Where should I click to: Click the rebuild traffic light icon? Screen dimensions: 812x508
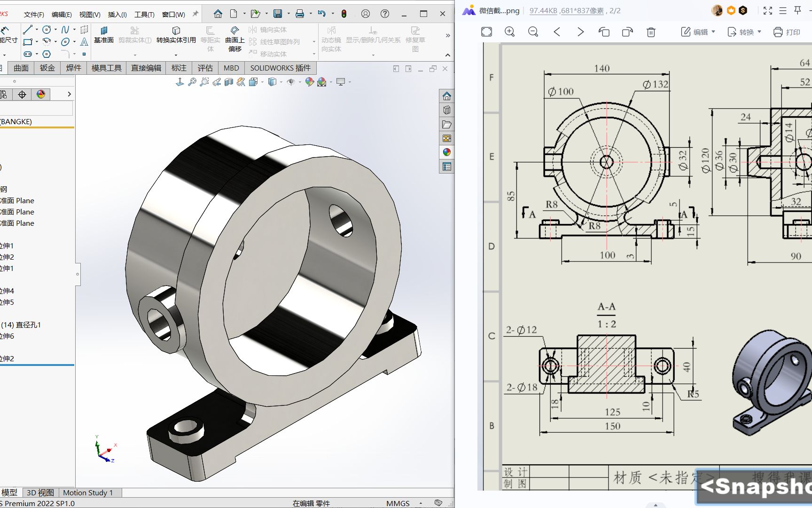click(x=344, y=14)
